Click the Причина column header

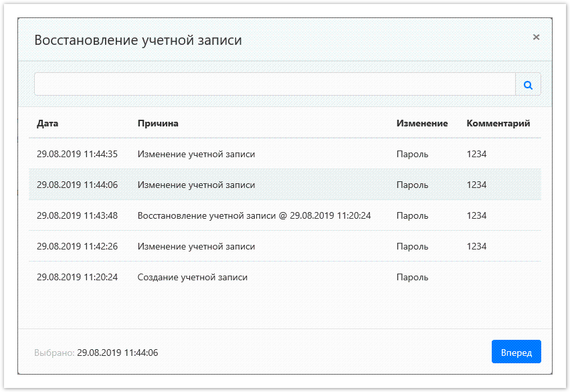pyautogui.click(x=158, y=124)
